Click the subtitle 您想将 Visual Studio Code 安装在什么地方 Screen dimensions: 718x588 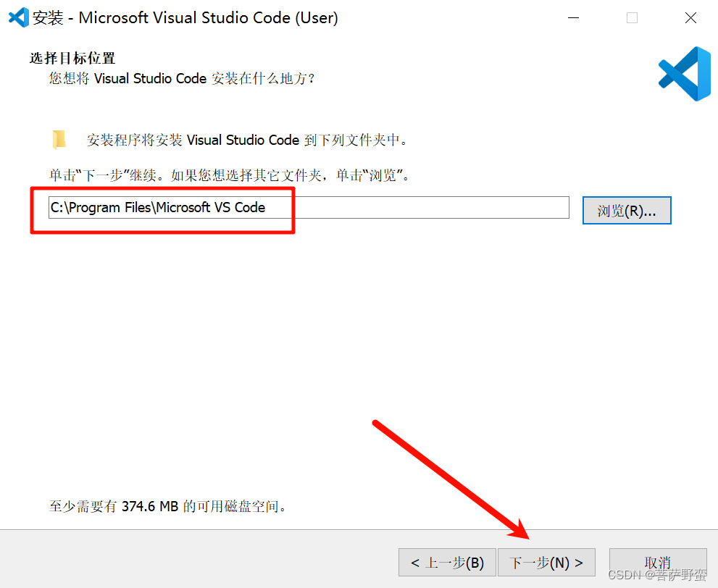[182, 78]
